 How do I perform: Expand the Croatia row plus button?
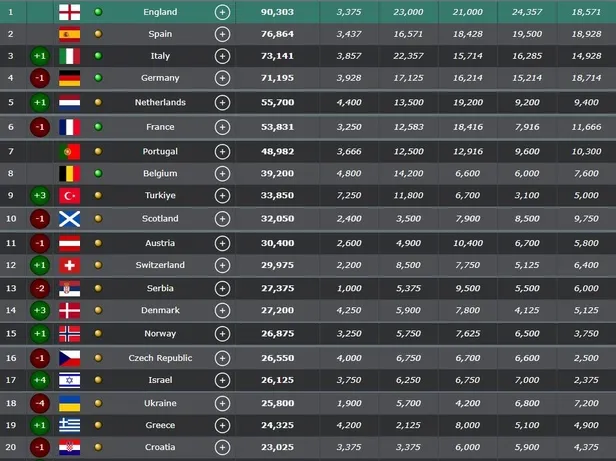[222, 447]
